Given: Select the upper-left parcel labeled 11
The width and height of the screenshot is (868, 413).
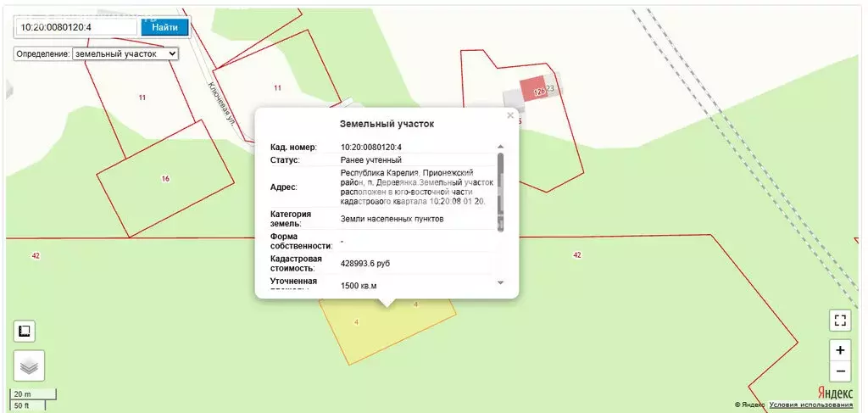Looking at the screenshot, I should click(142, 98).
